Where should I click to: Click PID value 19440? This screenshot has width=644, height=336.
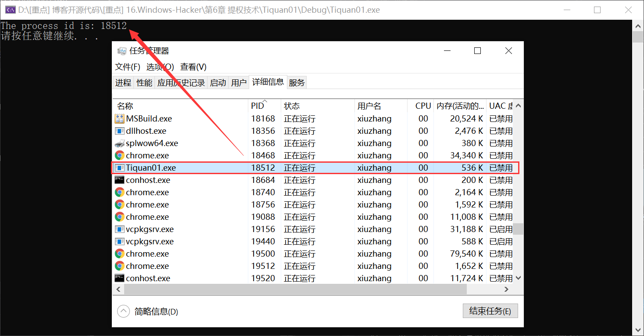click(x=263, y=241)
